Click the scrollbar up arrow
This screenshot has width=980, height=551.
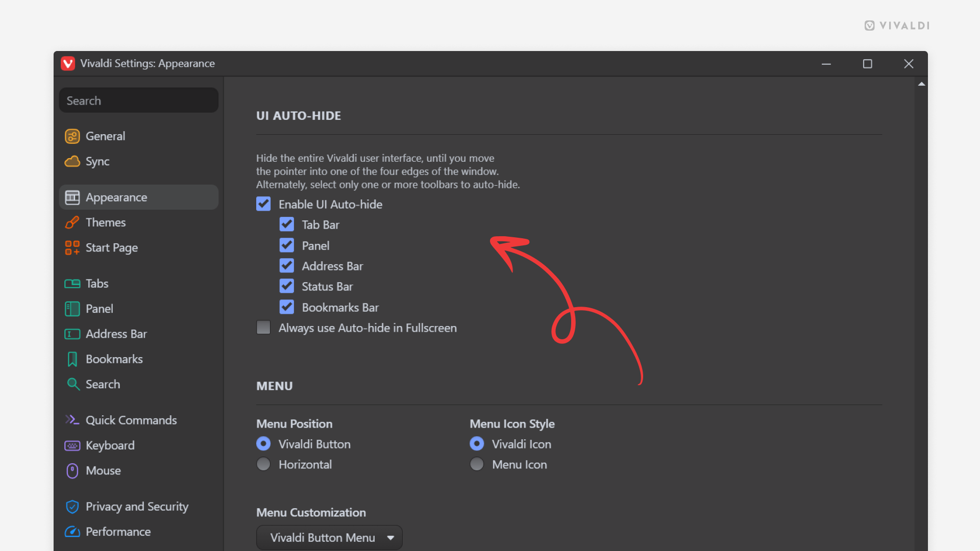[x=921, y=84]
